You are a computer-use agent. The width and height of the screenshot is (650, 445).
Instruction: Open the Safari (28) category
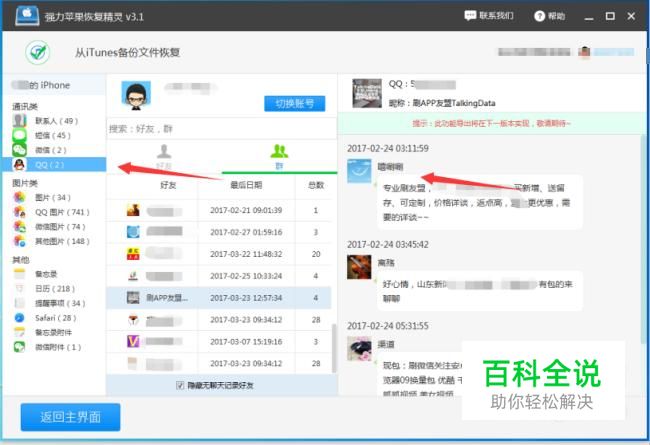pos(46,318)
